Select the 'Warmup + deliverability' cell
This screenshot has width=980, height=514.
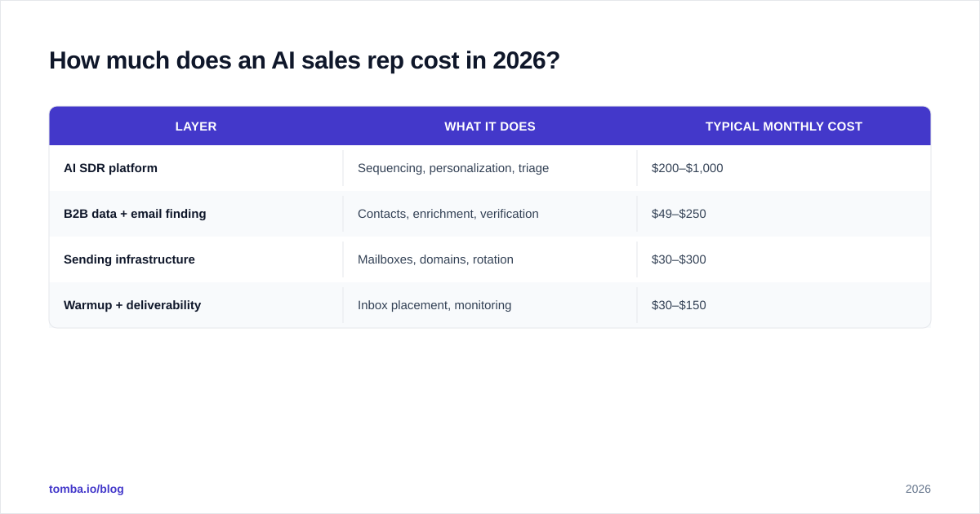click(196, 305)
